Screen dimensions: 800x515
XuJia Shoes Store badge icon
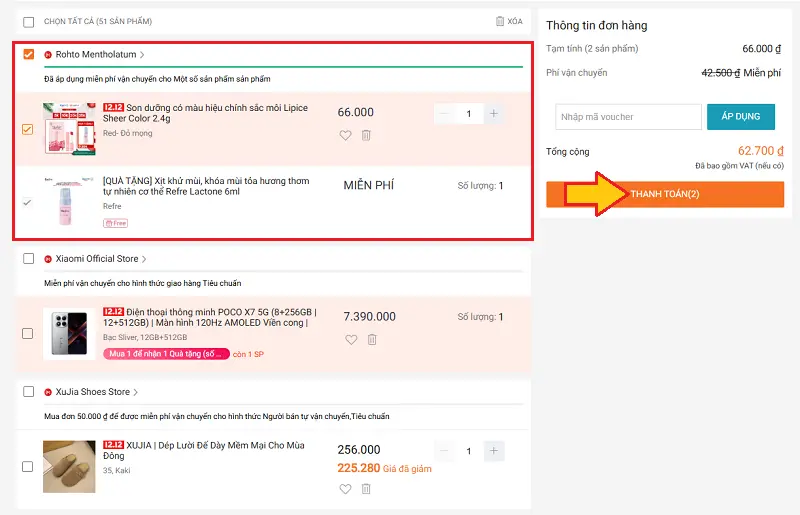(48, 392)
